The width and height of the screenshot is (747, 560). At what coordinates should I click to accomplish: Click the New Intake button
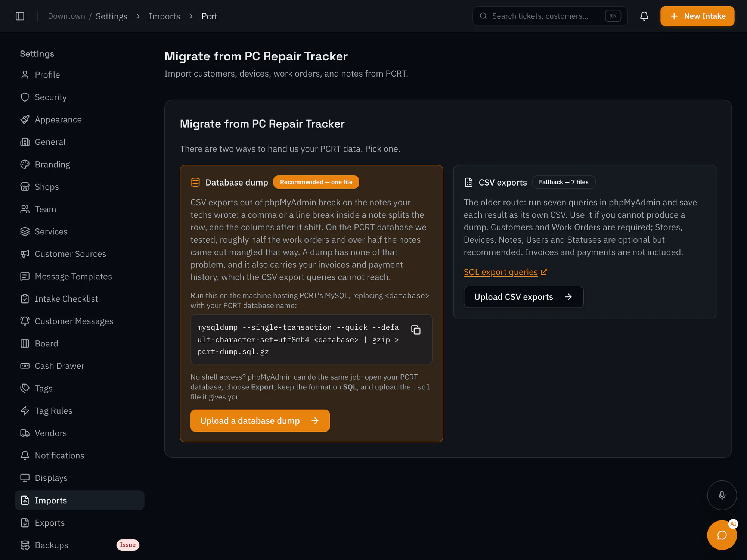(x=697, y=16)
